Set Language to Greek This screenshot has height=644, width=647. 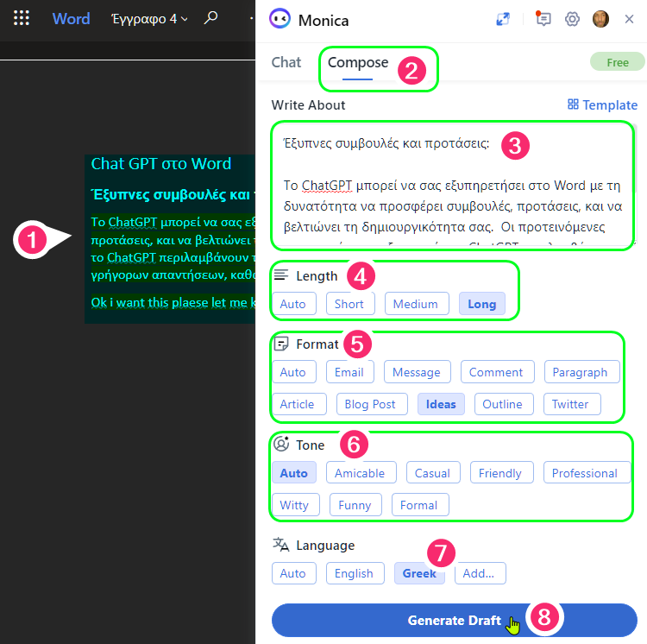coord(418,573)
